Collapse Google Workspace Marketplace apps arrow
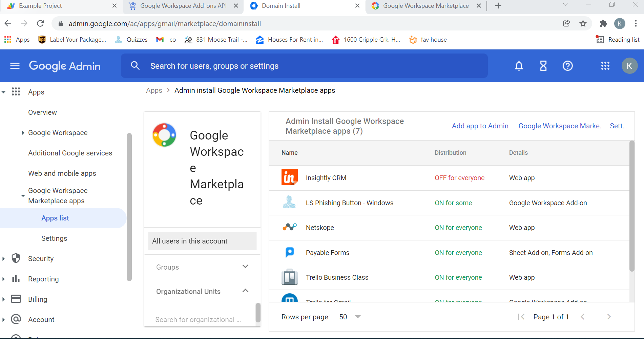 coord(23,196)
